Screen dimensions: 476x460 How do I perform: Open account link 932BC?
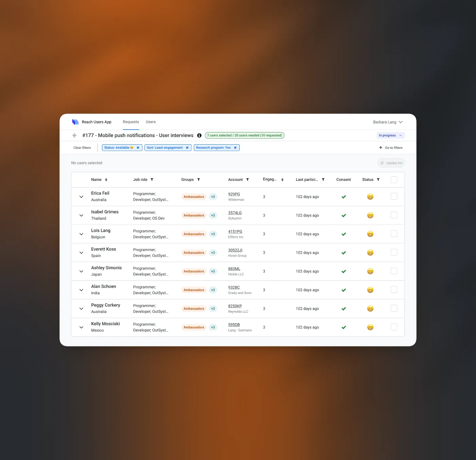[x=234, y=288]
